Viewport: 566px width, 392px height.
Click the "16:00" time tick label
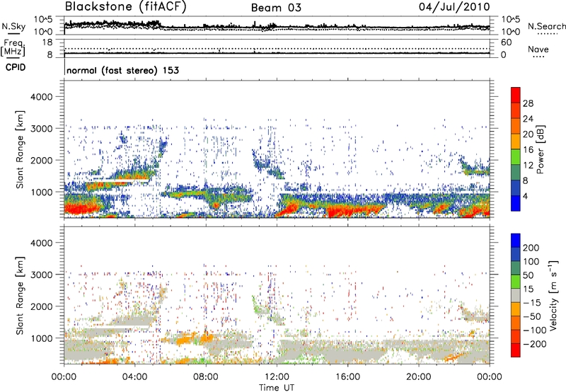pyautogui.click(x=347, y=377)
